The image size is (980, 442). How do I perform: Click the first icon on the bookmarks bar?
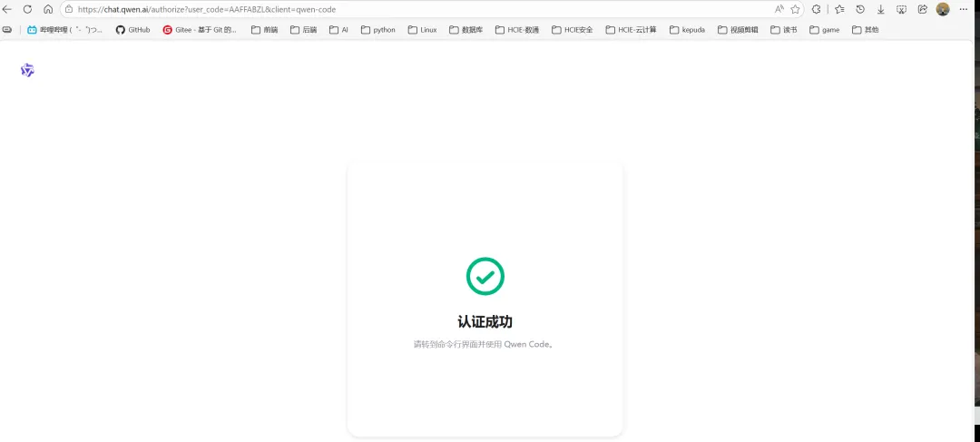click(x=7, y=29)
